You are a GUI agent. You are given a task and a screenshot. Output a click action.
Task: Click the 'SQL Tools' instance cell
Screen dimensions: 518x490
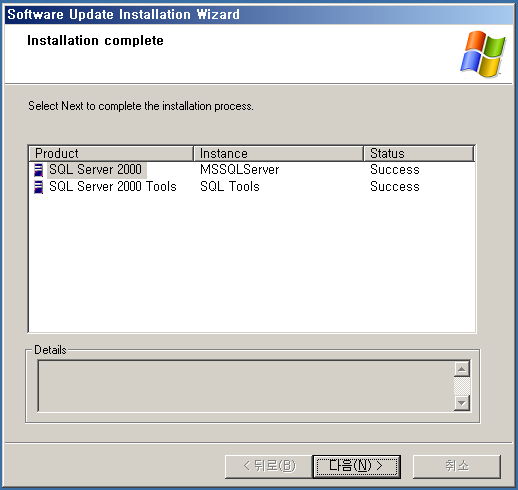tap(230, 187)
